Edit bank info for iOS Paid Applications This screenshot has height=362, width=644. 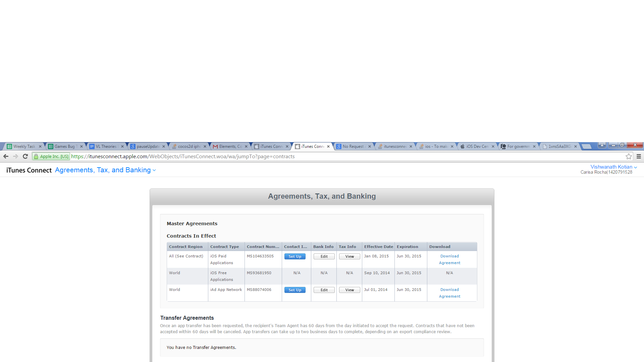pyautogui.click(x=324, y=256)
